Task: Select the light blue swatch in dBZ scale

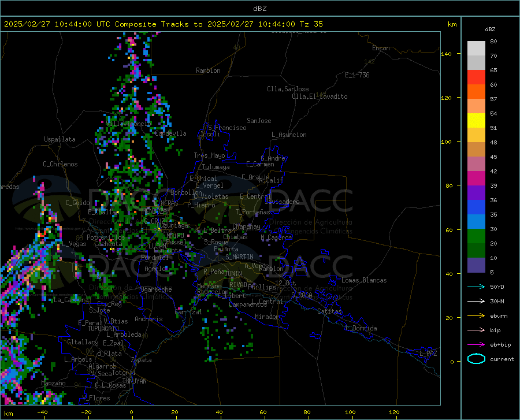Action: [x=476, y=222]
